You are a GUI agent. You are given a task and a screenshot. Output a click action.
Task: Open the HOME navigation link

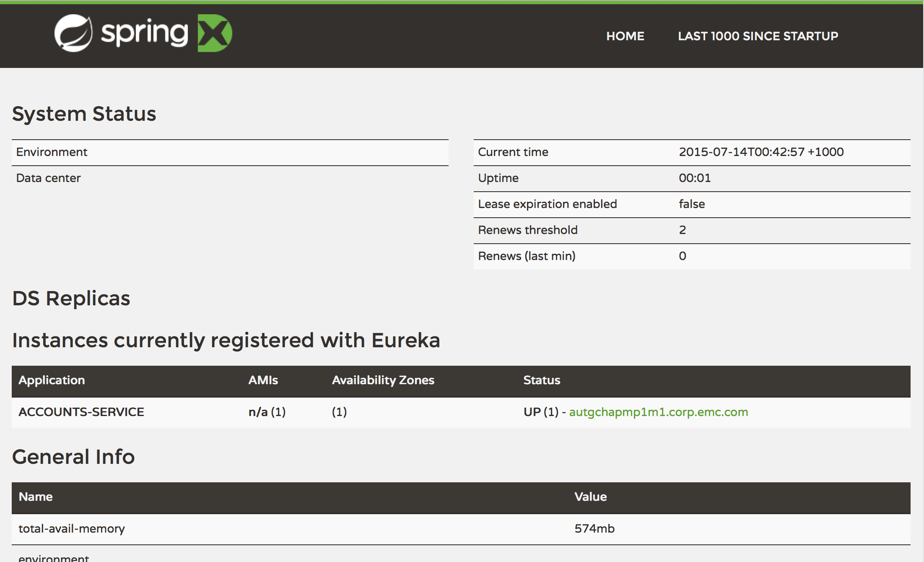click(625, 36)
